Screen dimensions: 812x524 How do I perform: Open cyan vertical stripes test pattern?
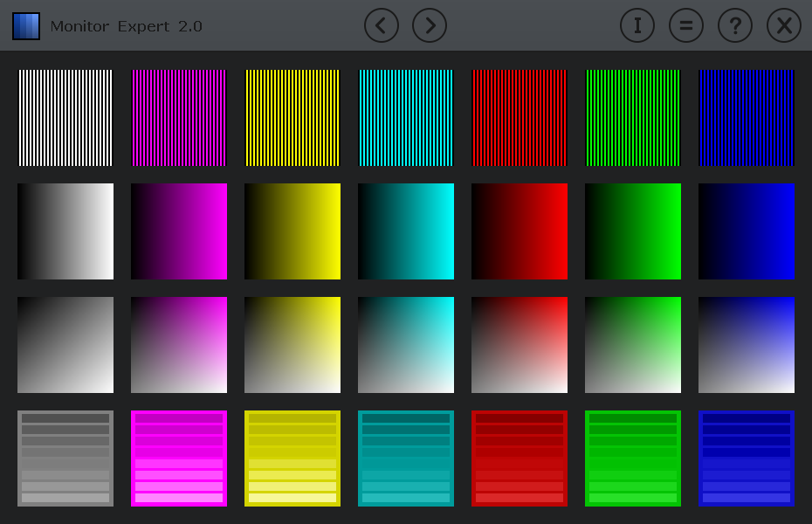[405, 118]
